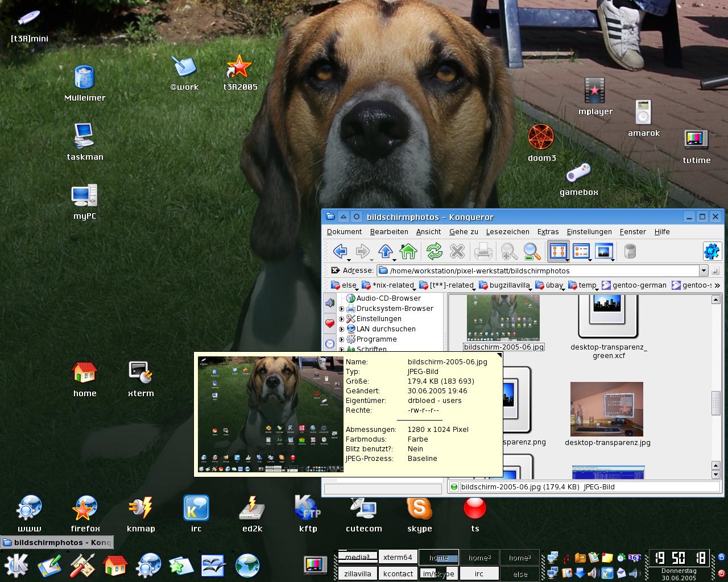This screenshot has height=582, width=728.
Task: Toggle the heart bookmarks sidebar tab
Action: (330, 323)
